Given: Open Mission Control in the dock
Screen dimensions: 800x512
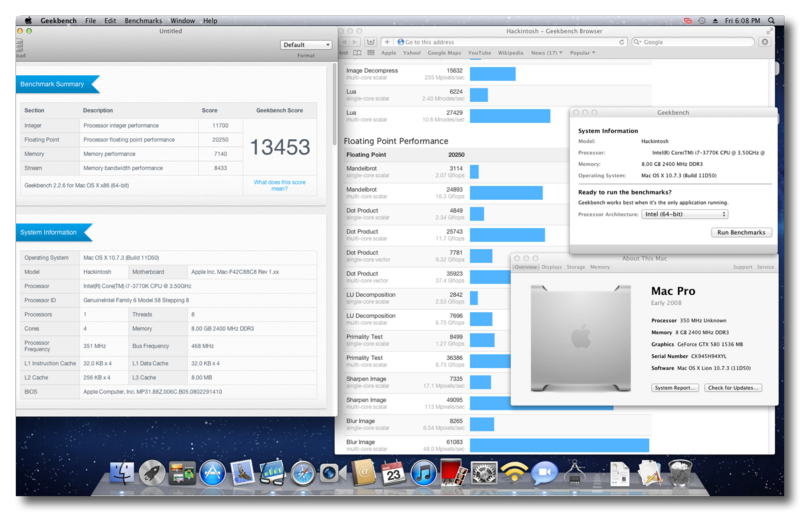Looking at the screenshot, I should [x=182, y=473].
